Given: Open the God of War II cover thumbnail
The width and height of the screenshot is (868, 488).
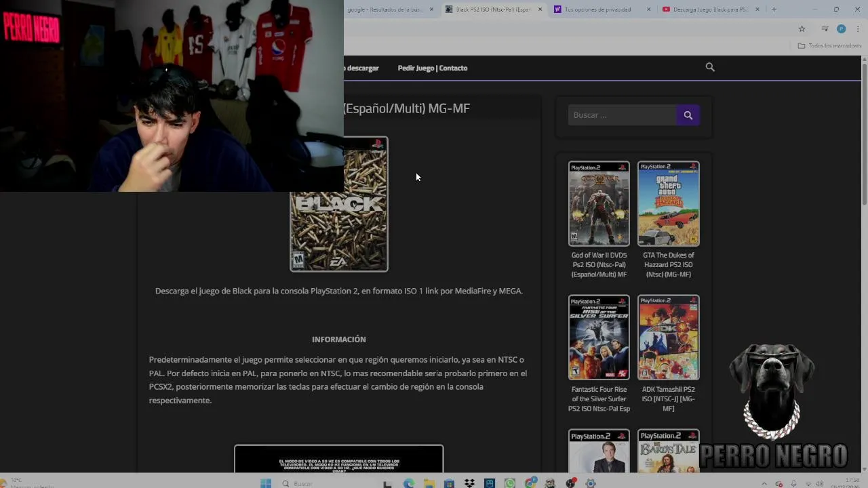Looking at the screenshot, I should pyautogui.click(x=599, y=203).
